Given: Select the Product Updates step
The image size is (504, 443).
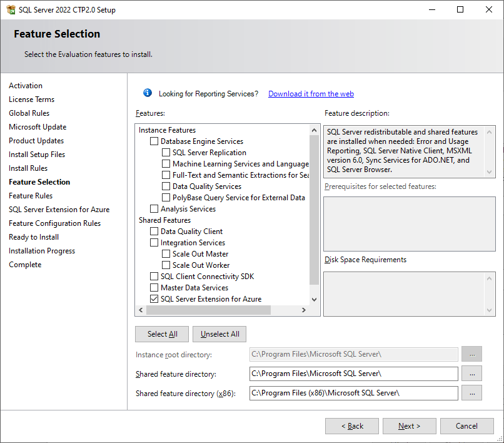Looking at the screenshot, I should (36, 141).
